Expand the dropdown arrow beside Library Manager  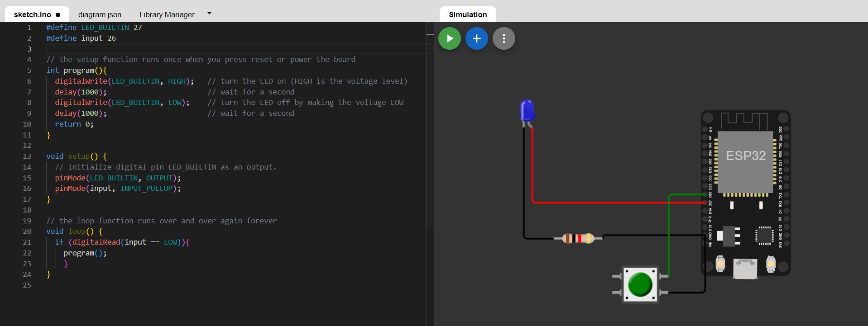(209, 14)
